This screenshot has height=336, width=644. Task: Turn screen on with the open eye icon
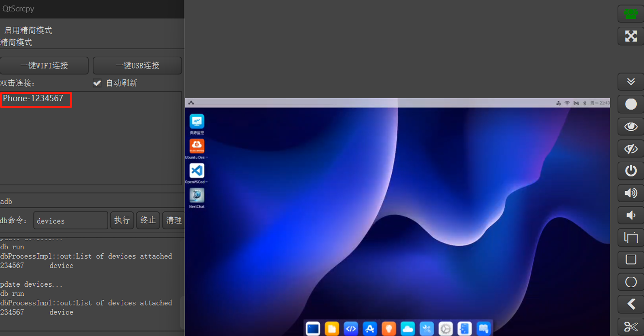[631, 126]
